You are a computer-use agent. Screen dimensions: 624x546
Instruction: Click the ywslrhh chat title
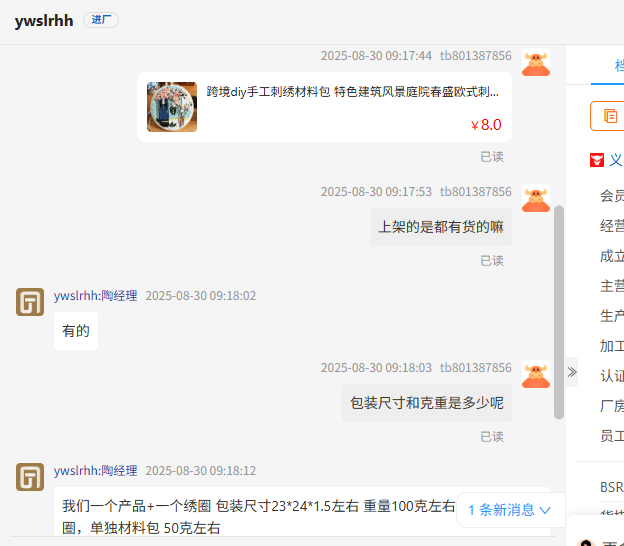point(44,21)
